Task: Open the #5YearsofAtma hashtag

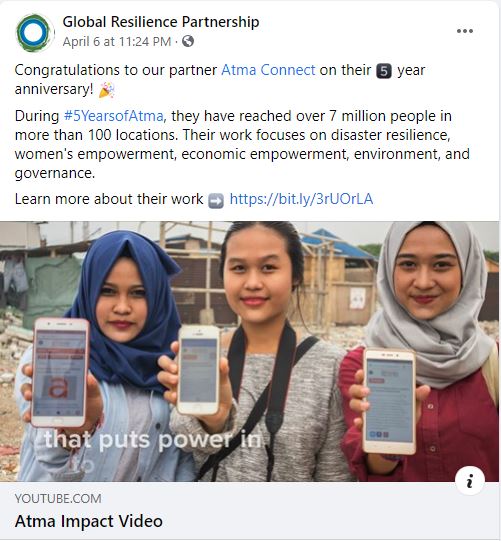Action: click(x=114, y=116)
